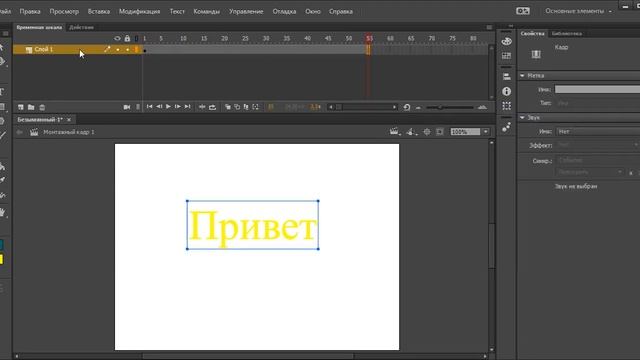This screenshot has height=360, width=640.
Task: Select the Text tool in the toolbox
Action: 2,91
